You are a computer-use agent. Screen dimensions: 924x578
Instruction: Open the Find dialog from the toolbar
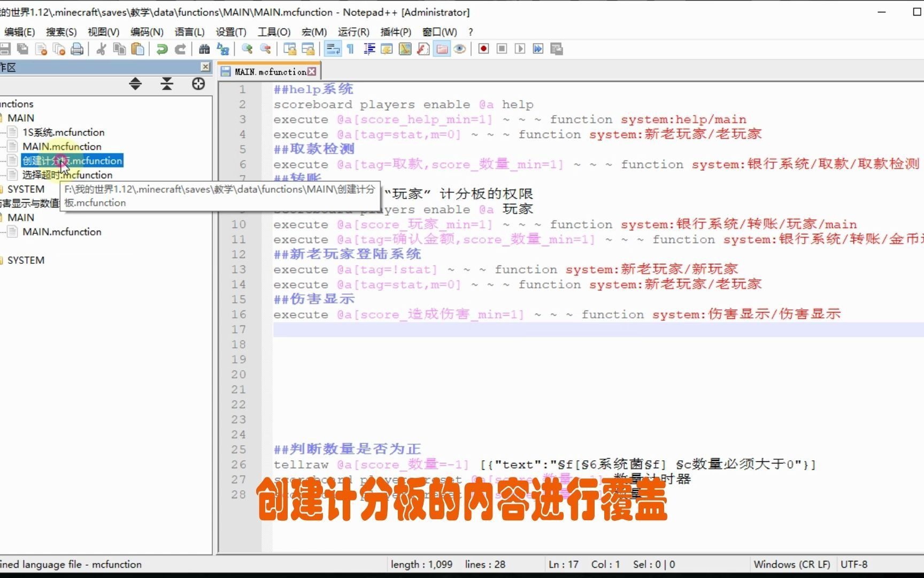pyautogui.click(x=204, y=49)
